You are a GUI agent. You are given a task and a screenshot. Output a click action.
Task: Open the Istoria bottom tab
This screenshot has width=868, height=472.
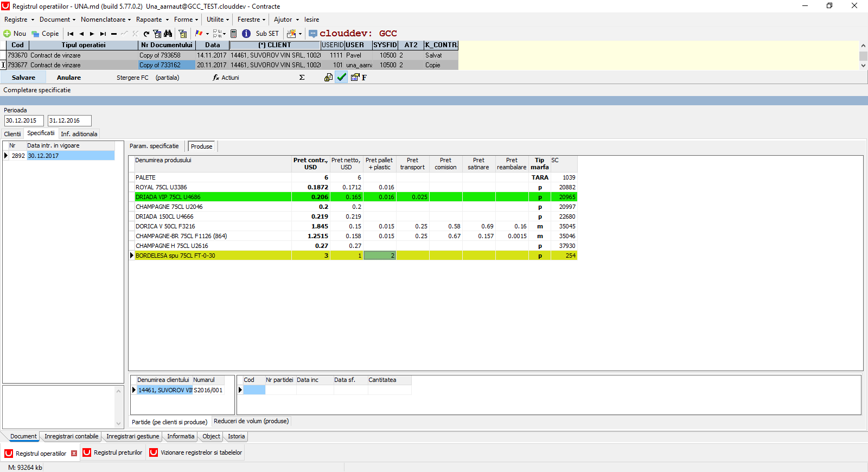point(236,436)
